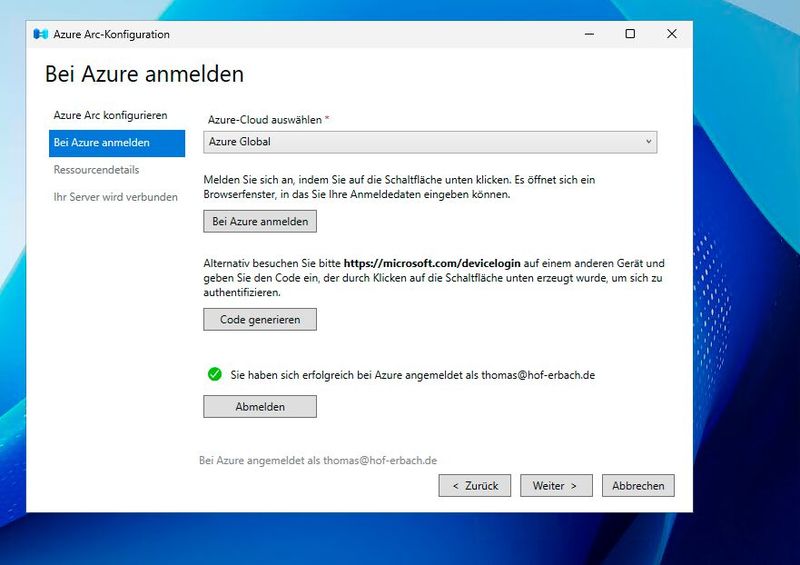Minimize the Azure Arc-Konfiguration window
The image size is (800, 565).
[x=589, y=34]
